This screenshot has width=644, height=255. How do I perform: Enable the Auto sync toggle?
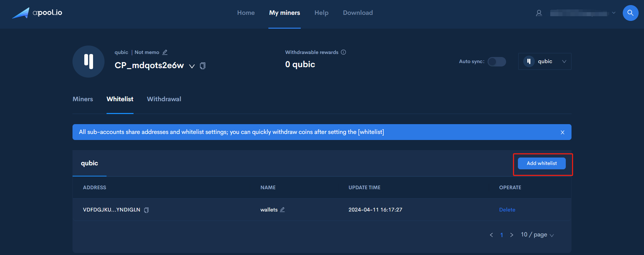[497, 62]
